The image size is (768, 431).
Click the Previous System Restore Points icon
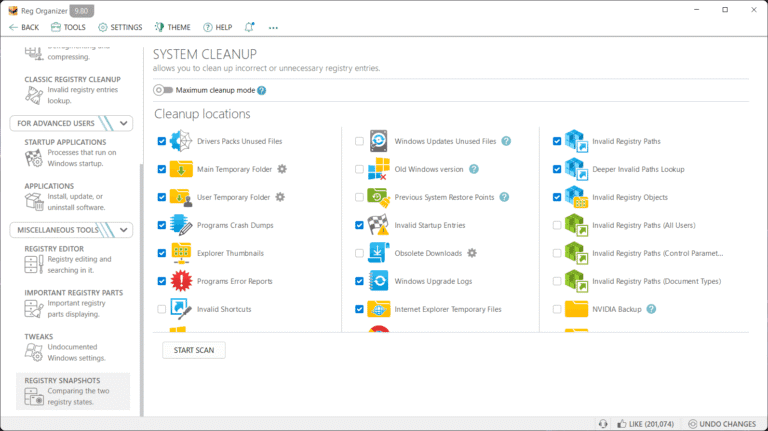[378, 197]
